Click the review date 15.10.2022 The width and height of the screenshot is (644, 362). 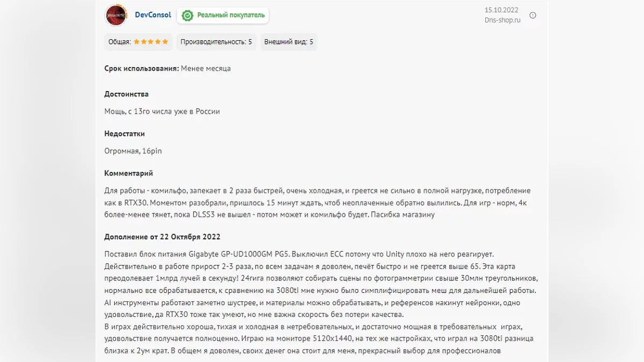point(501,10)
